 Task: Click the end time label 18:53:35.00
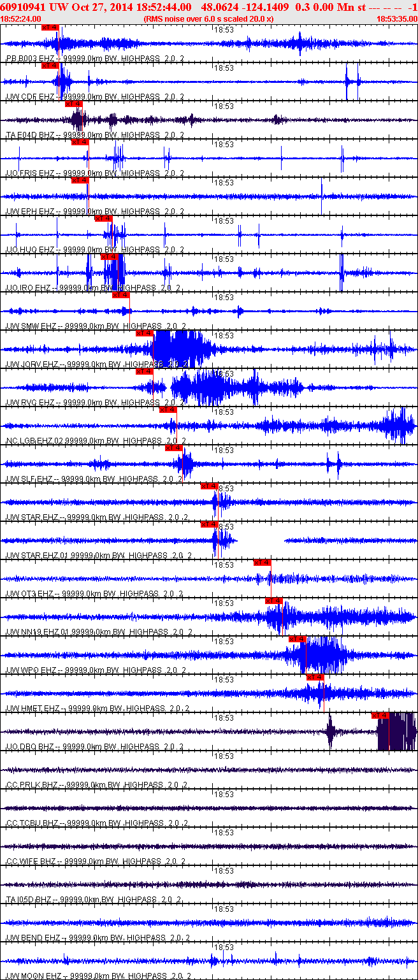point(396,19)
